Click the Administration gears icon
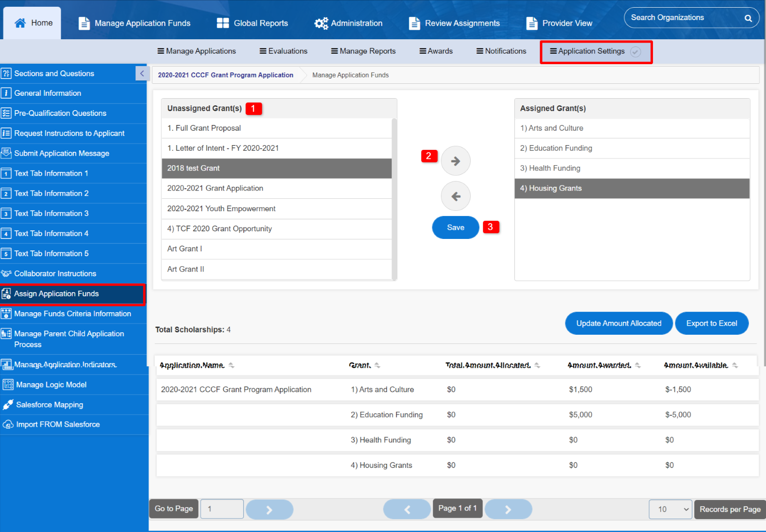 click(321, 23)
